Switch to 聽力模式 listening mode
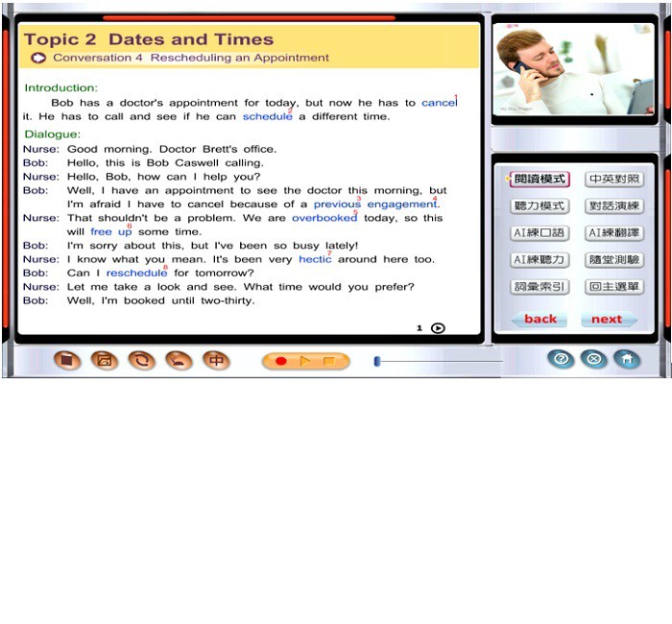This screenshot has height=624, width=672. point(540,206)
